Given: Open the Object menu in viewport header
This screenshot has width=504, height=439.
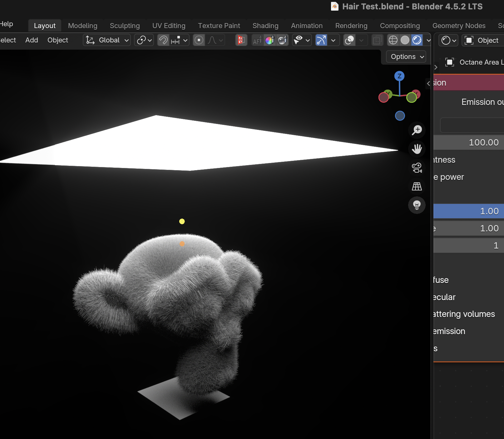Looking at the screenshot, I should (57, 40).
